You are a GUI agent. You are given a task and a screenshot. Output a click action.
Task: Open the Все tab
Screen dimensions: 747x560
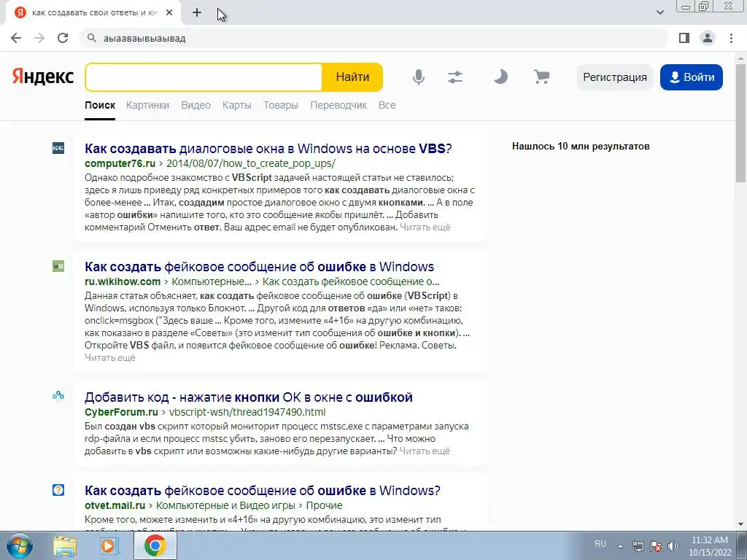tap(387, 105)
